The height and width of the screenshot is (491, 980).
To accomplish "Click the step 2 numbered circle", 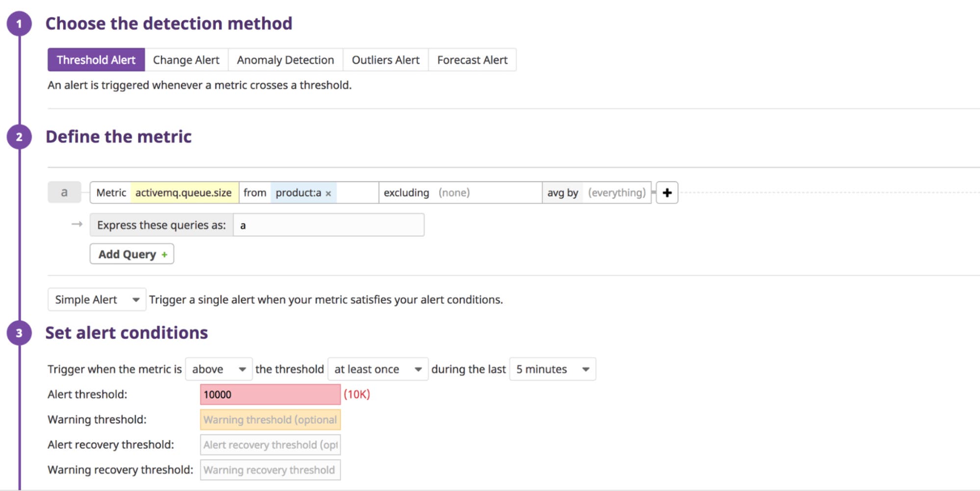I will (18, 137).
